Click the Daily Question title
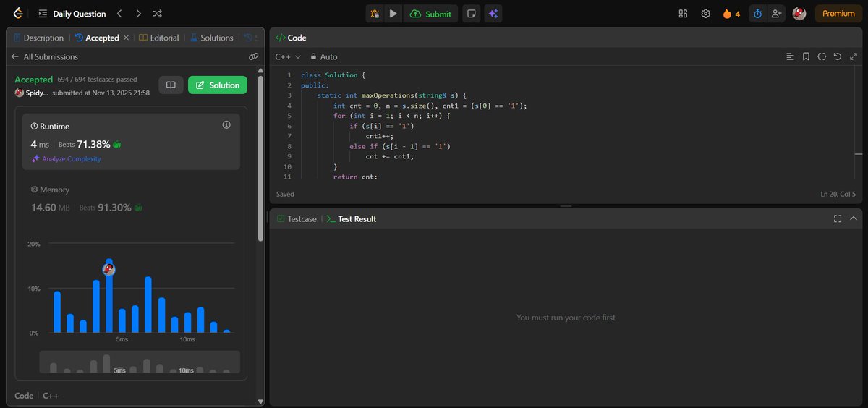The height and width of the screenshot is (408, 868). click(x=80, y=14)
